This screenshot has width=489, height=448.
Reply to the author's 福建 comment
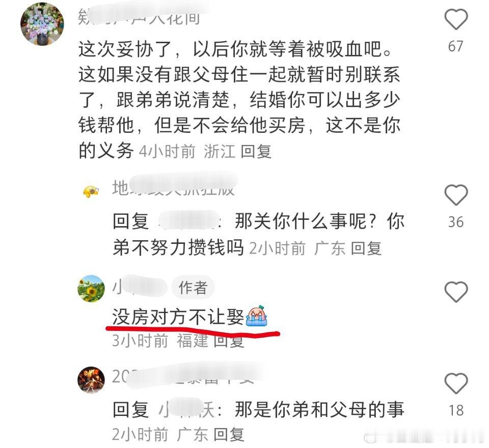[x=229, y=341]
